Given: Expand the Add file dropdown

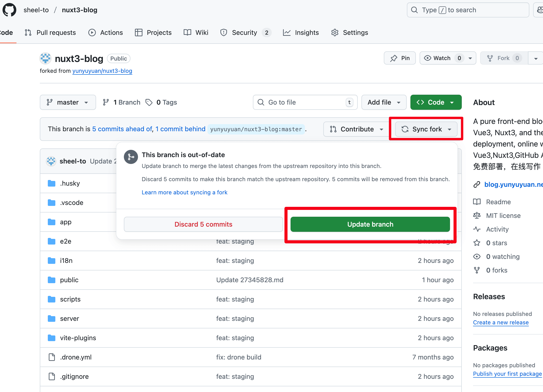Looking at the screenshot, I should (x=384, y=102).
